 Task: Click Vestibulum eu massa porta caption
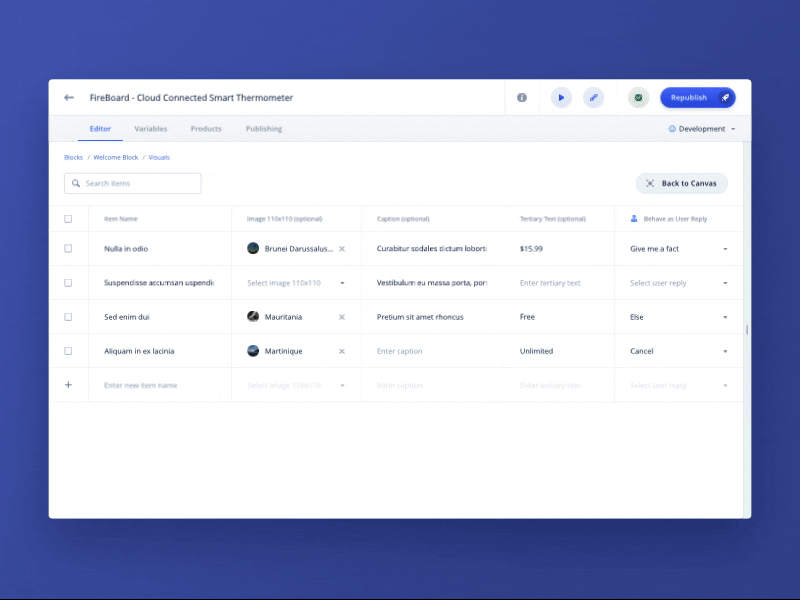point(432,283)
